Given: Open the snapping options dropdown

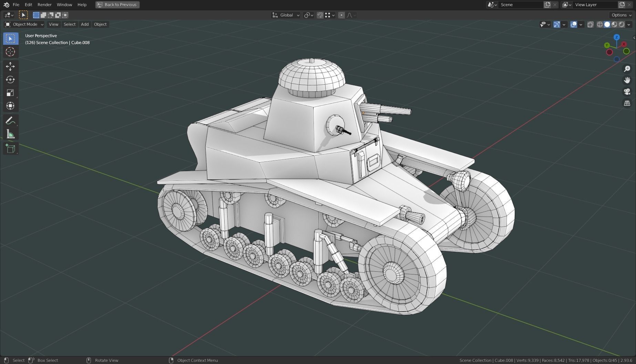Looking at the screenshot, I should pyautogui.click(x=330, y=15).
